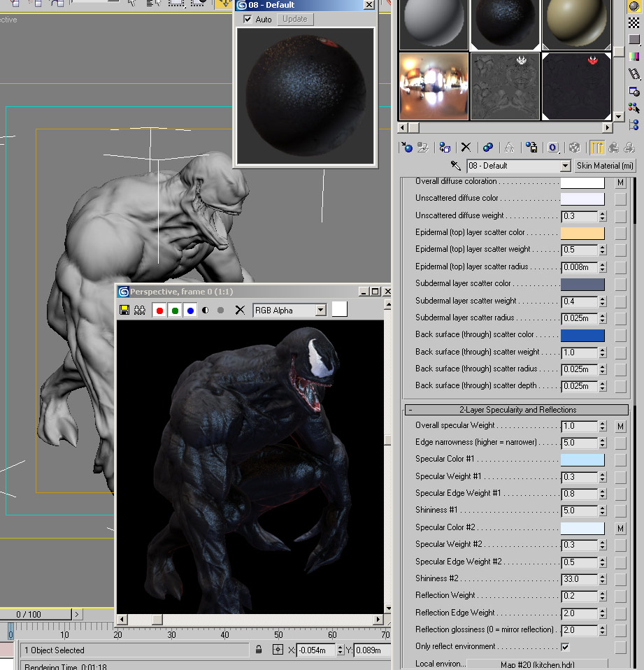This screenshot has width=644, height=670.
Task: Adjust Shininess #2 spinner arrows
Action: point(603,579)
